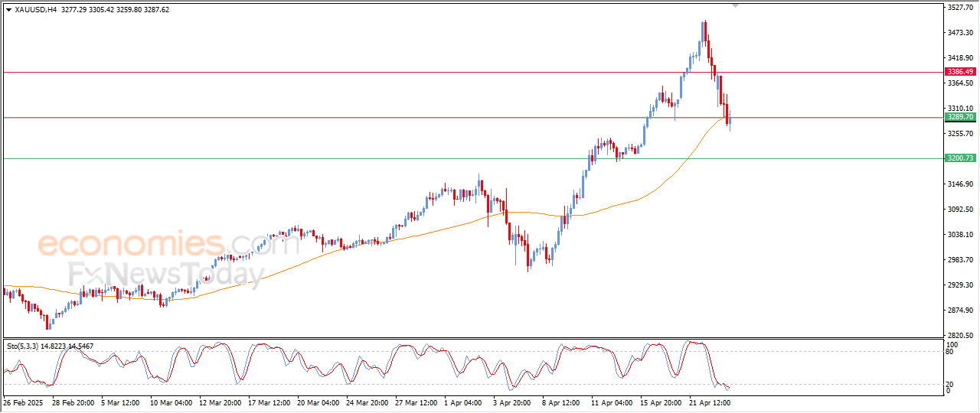980x413 pixels.
Task: Click the 17 Mar 12:00 time axis label
Action: point(270,402)
